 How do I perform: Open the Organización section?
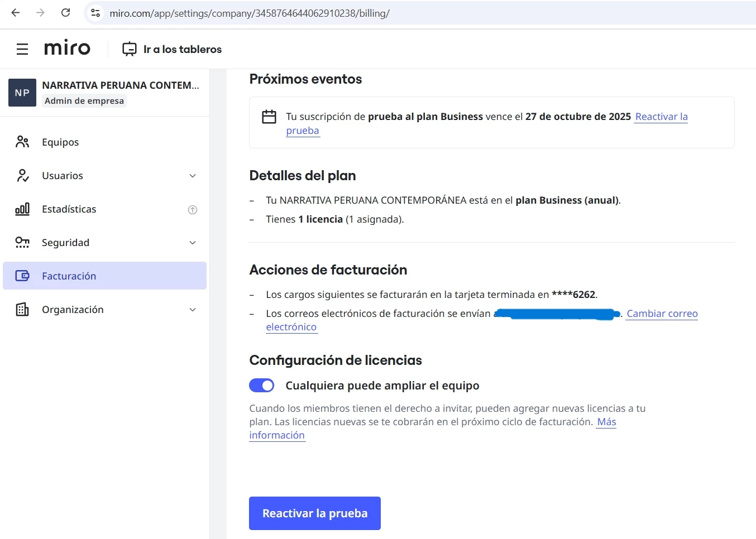click(104, 309)
